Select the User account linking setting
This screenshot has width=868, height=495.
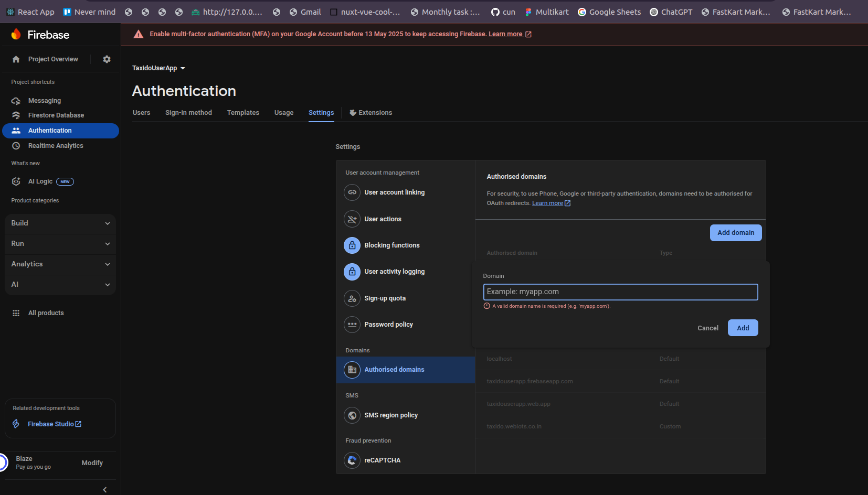click(395, 192)
